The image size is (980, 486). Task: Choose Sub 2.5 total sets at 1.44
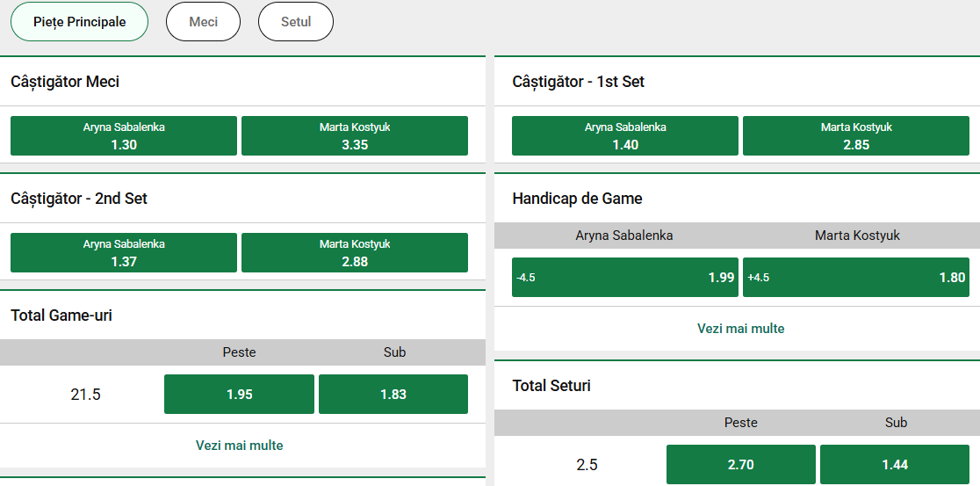coord(895,464)
